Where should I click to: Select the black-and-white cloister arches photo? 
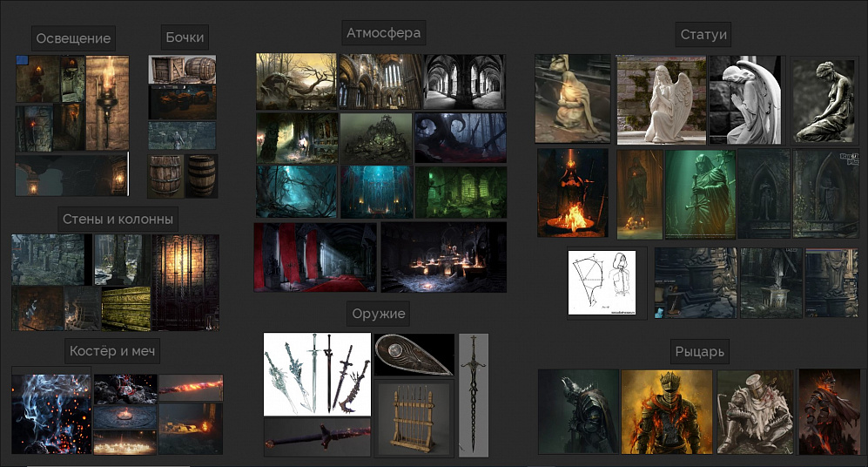[464, 81]
